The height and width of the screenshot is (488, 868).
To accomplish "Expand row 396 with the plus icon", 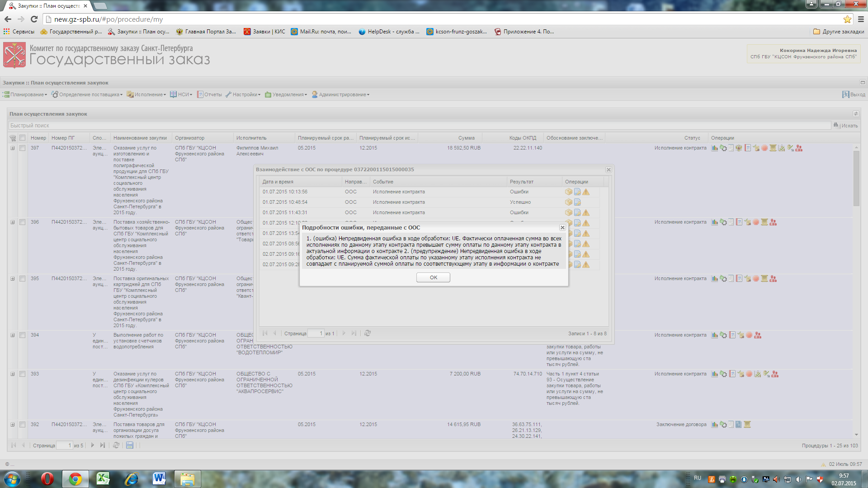I will click(x=13, y=222).
